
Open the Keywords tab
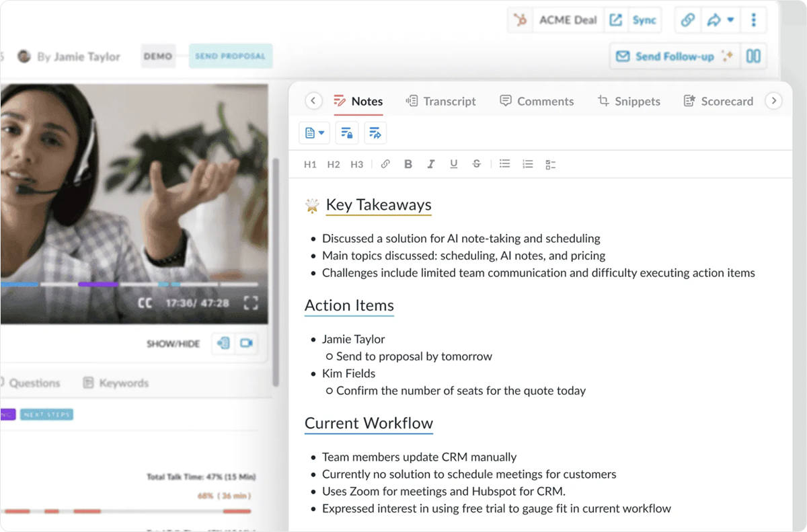(x=116, y=383)
